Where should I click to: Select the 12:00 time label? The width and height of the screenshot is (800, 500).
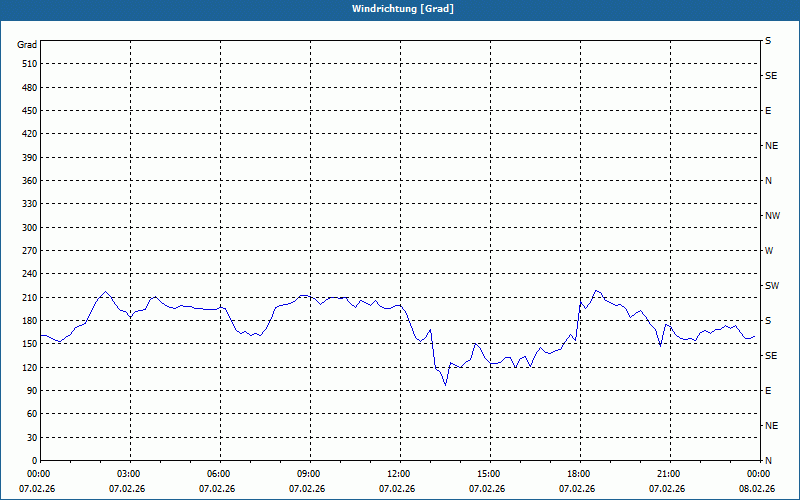pyautogui.click(x=399, y=474)
